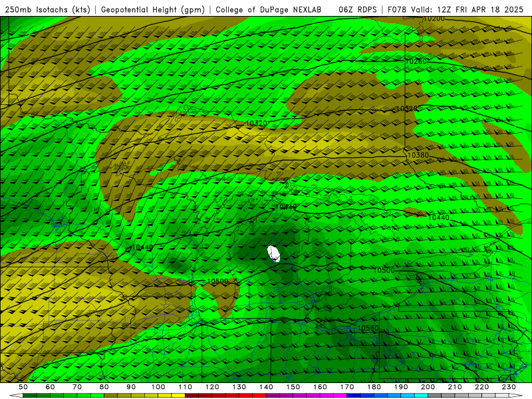Viewport: 532px width, 399px height.
Task: Click the 60 value on the color scale
Action: pos(51,387)
